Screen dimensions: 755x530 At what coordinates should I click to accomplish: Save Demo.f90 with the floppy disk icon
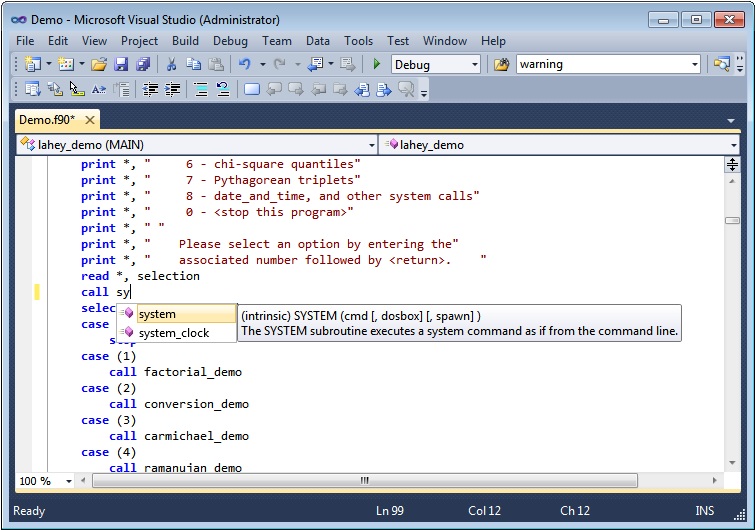120,64
